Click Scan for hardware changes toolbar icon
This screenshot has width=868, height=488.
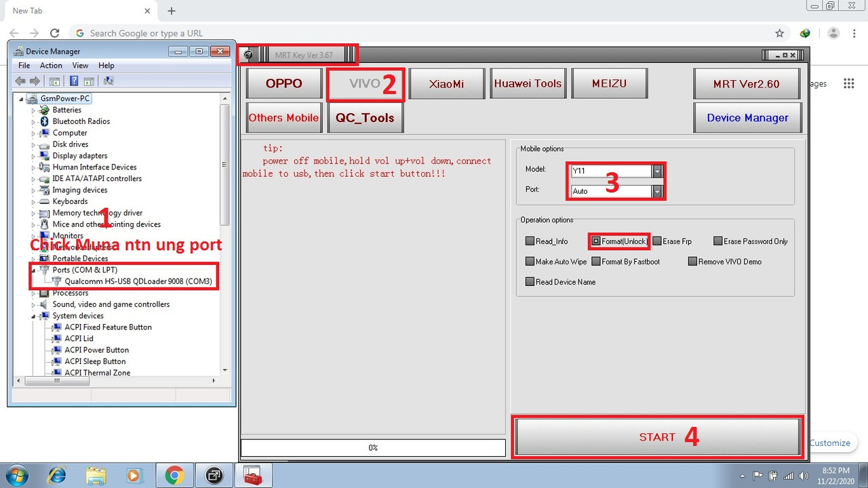click(108, 81)
